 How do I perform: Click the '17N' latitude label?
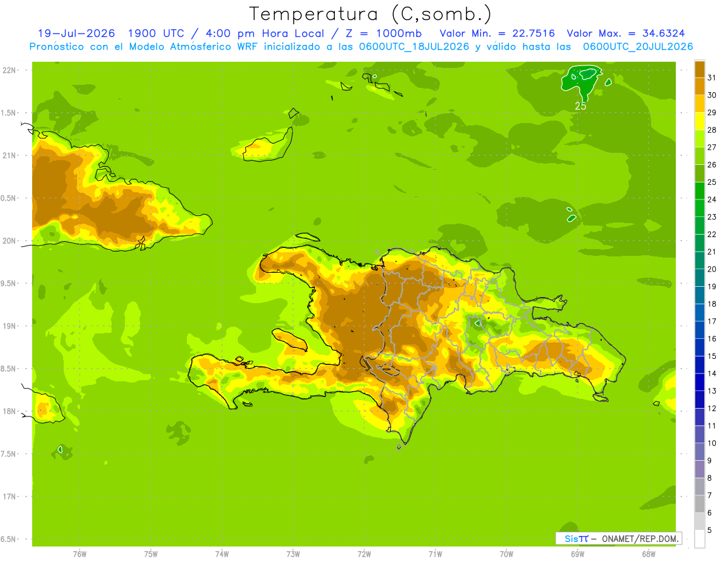[9, 497]
